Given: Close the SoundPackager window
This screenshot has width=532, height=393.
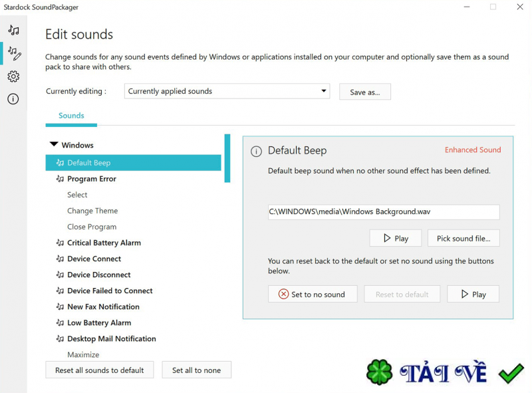Looking at the screenshot, I should point(520,7).
